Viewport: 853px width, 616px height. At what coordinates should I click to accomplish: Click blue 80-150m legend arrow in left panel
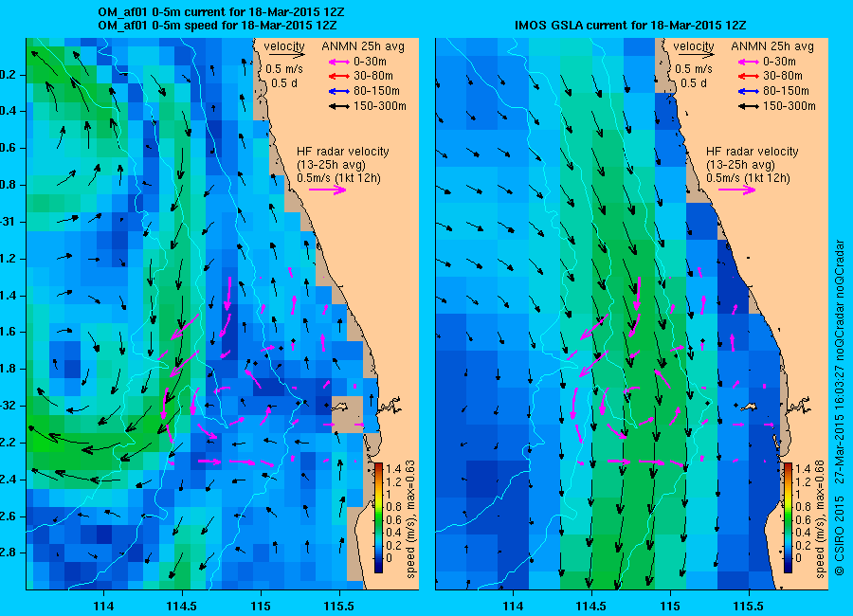(x=339, y=91)
